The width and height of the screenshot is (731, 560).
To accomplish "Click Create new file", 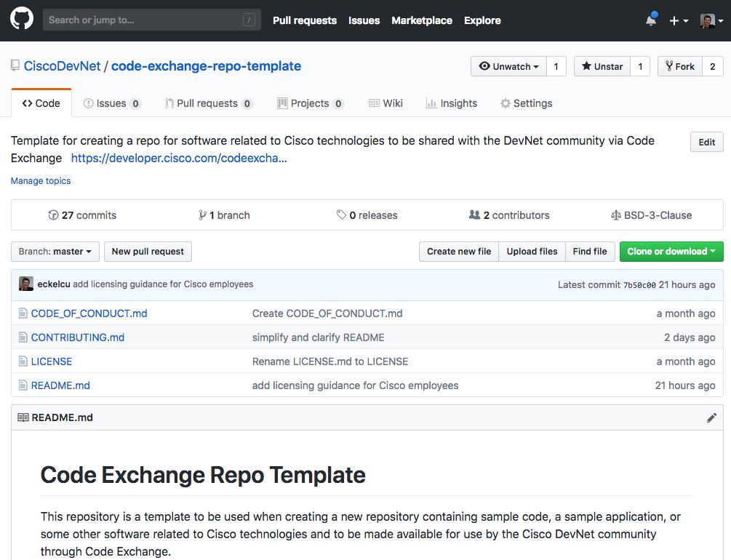I will click(459, 252).
